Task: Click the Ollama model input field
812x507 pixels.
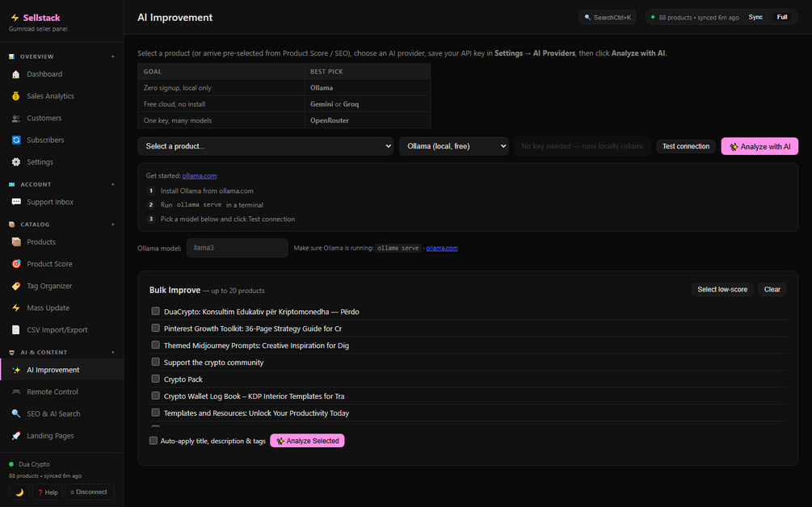Action: [x=238, y=248]
